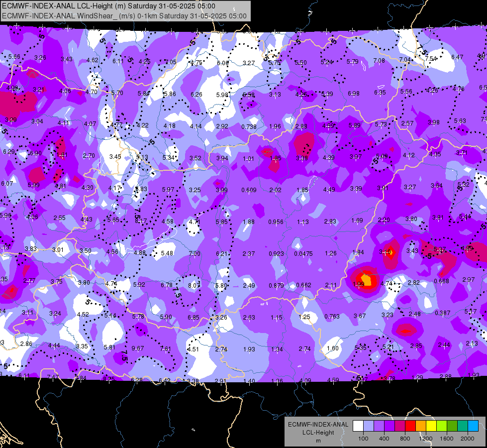
Task: Click the wind shear value 0.956
Action: (x=276, y=222)
